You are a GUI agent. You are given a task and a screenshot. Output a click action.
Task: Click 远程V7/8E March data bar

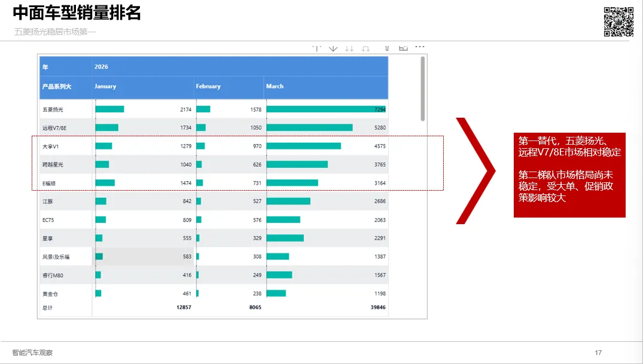[310, 127]
